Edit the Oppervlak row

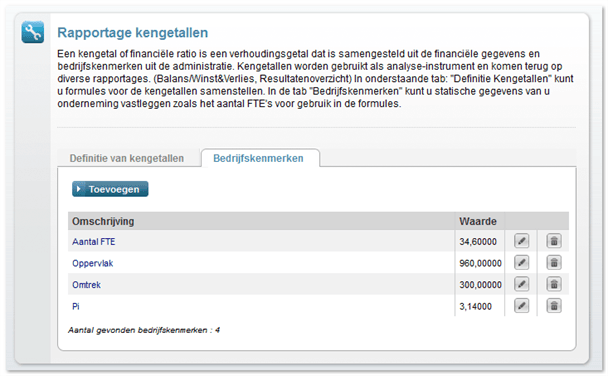click(x=522, y=263)
